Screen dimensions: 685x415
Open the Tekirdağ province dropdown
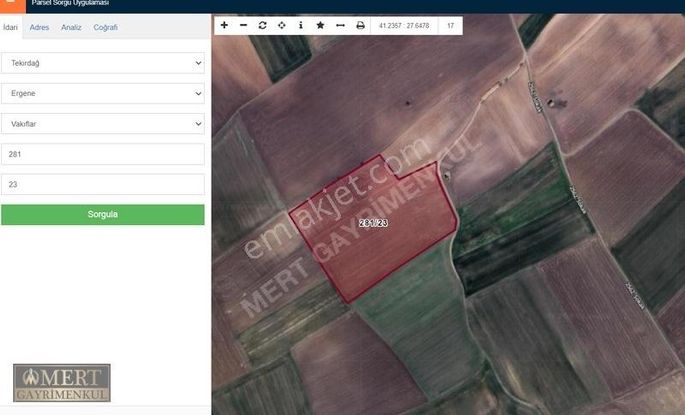(103, 63)
